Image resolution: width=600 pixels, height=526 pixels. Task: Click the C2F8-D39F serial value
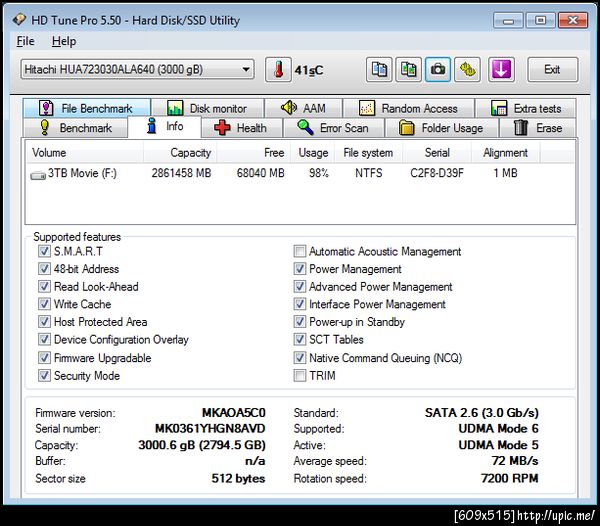[437, 173]
